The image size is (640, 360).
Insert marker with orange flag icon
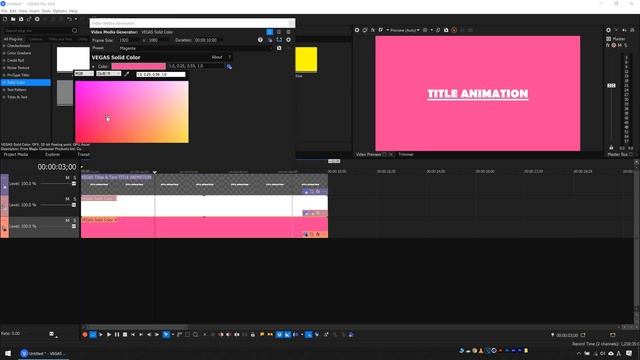click(x=262, y=335)
